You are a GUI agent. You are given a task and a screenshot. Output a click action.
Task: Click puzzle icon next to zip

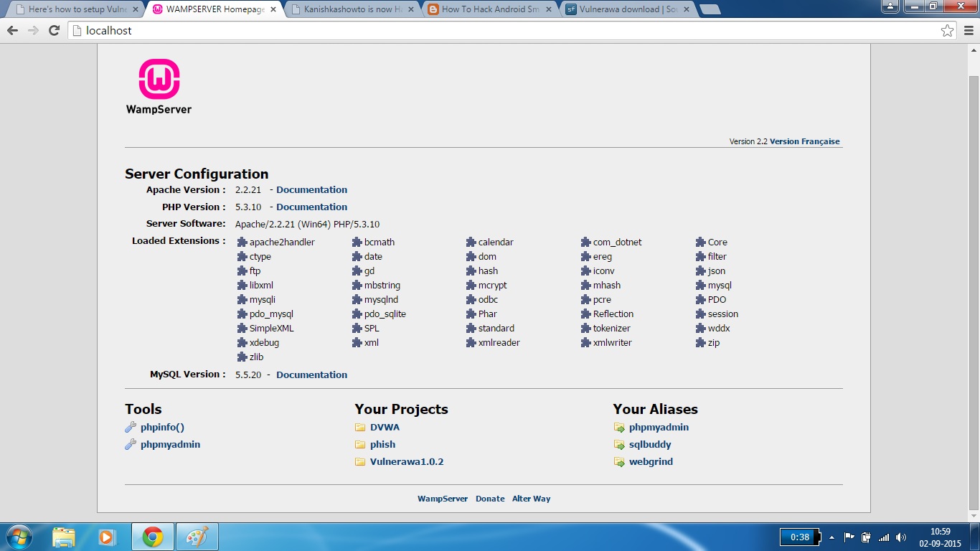tap(701, 343)
